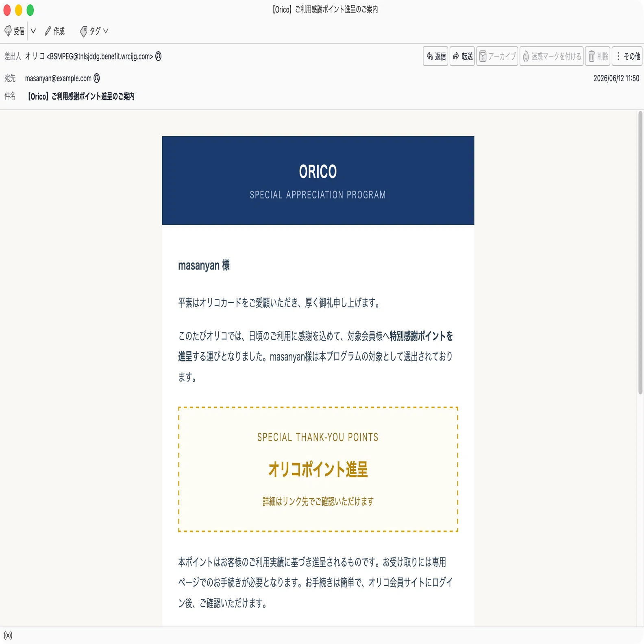Click the subject line 【Orico】ご利用感謝ポイント進呈のご案内
Image resolution: width=644 pixels, height=644 pixels.
[x=80, y=96]
